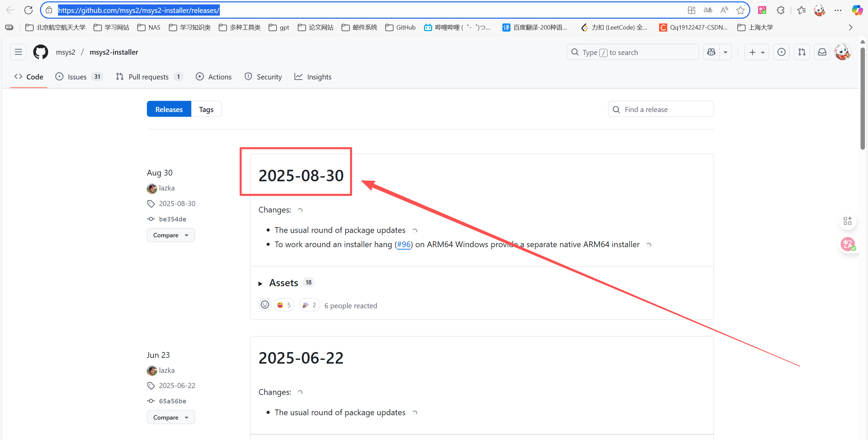Open the add reaction smiley picker
Screen dimensions: 868x440
point(265,305)
